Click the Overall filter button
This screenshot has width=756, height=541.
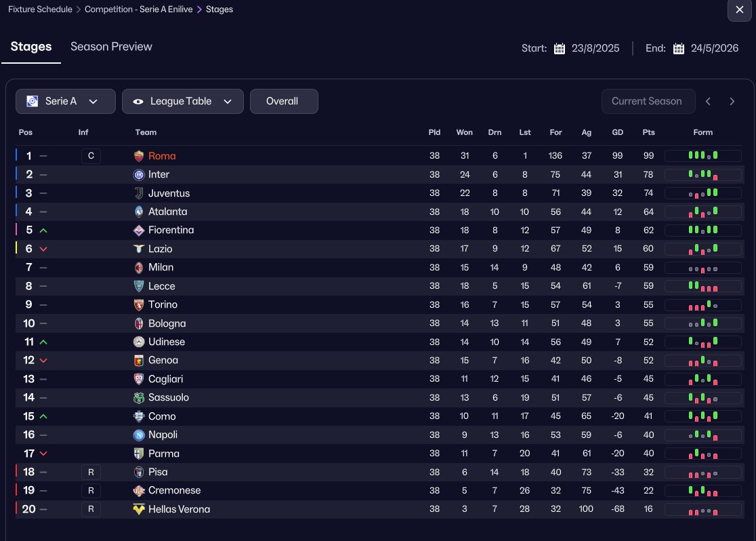(x=283, y=102)
